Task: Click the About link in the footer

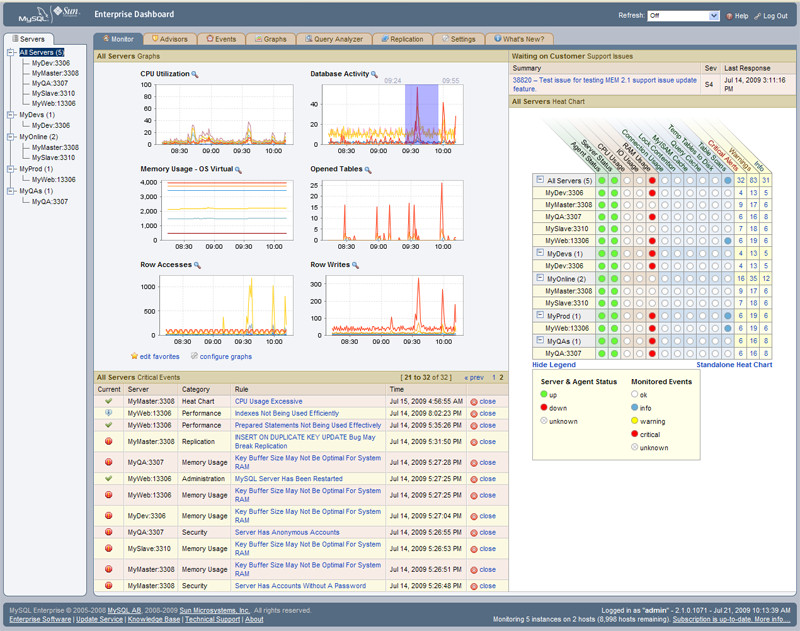Action: [x=254, y=619]
